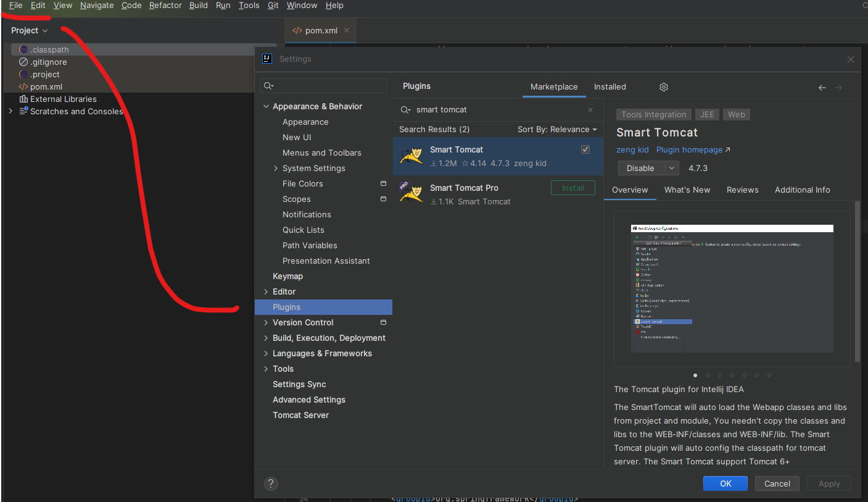This screenshot has height=502, width=868.
Task: Switch to Marketplace tab
Action: pos(554,87)
